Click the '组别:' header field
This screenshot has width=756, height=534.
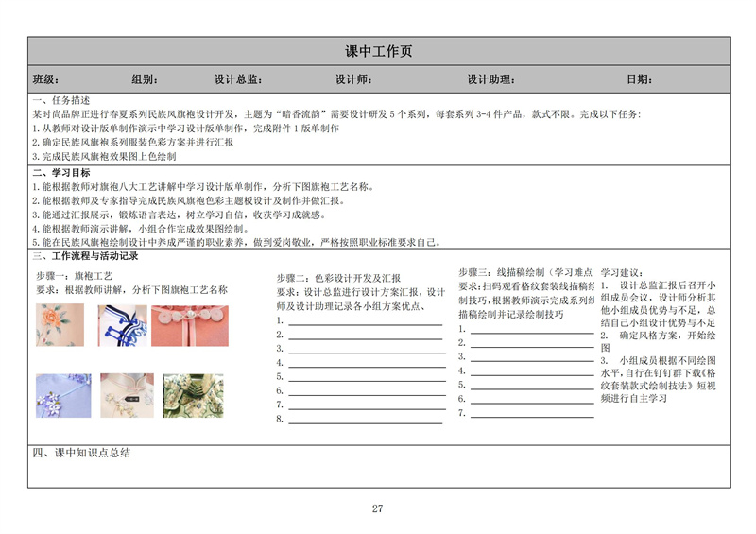pos(145,79)
